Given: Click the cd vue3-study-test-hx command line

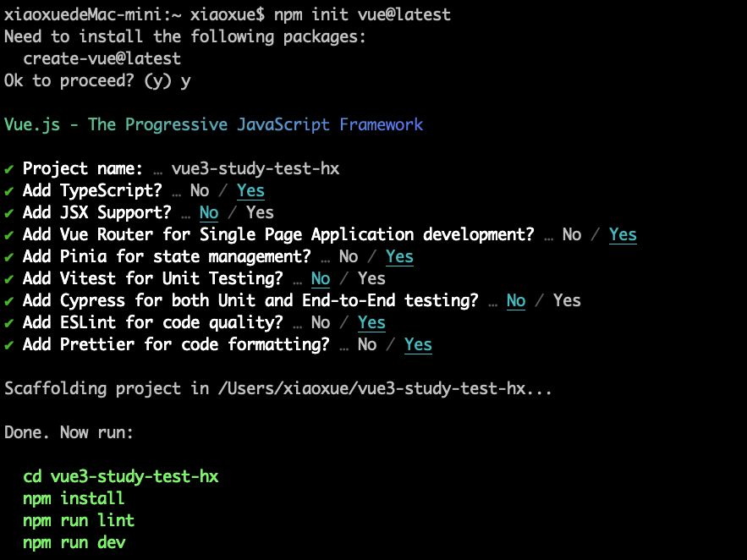Looking at the screenshot, I should pyautogui.click(x=121, y=476).
